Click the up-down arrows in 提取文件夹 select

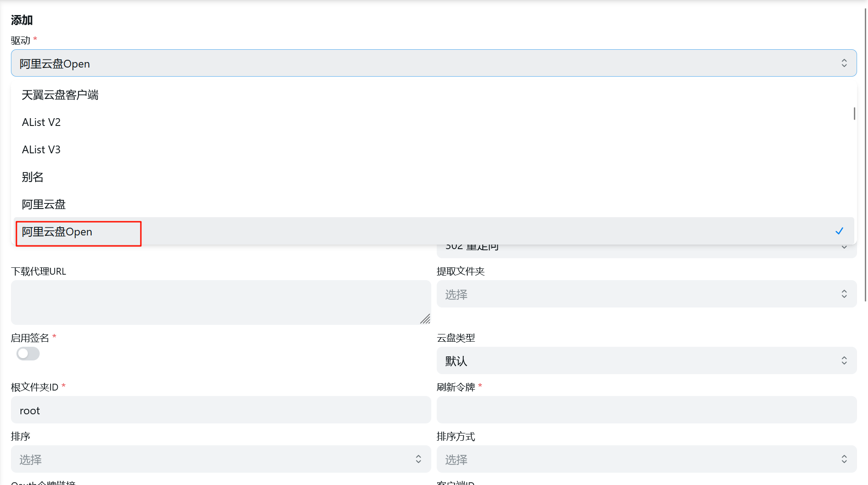(x=844, y=294)
